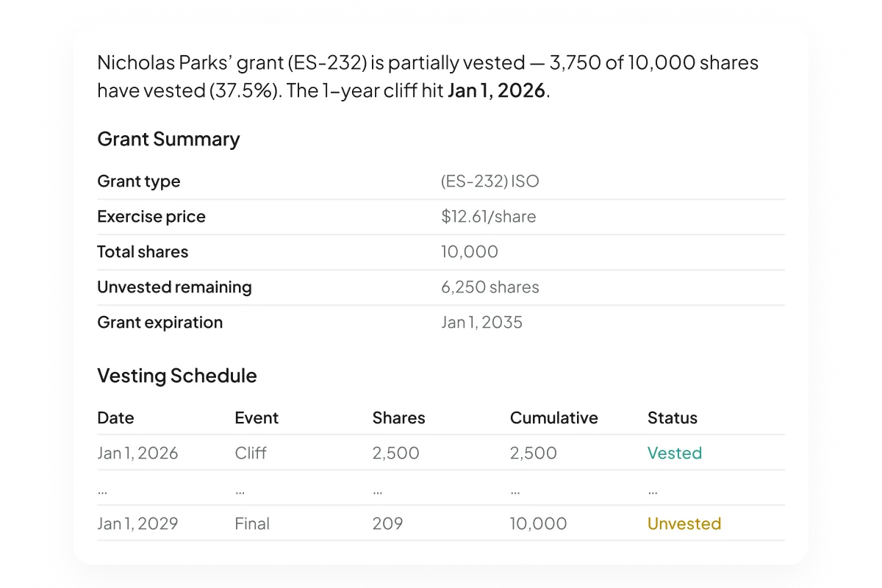The width and height of the screenshot is (882, 588).
Task: Click the Cumulative column header
Action: [553, 417]
